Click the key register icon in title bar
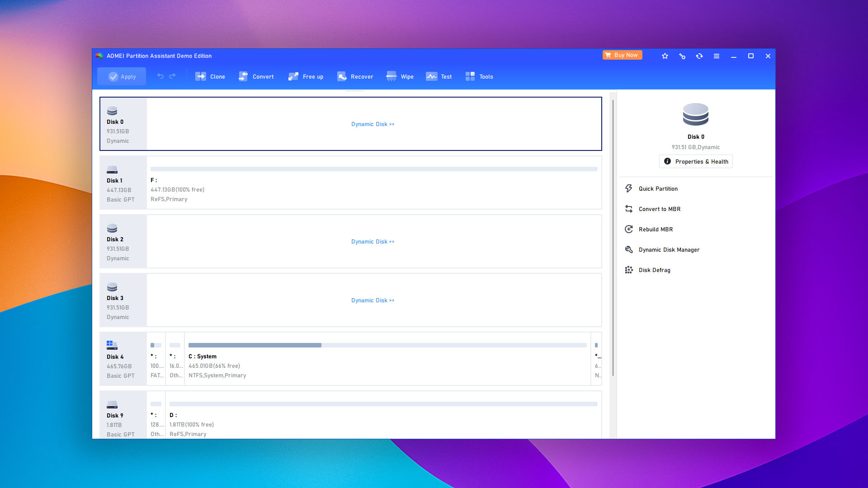Image resolution: width=868 pixels, height=488 pixels. [x=682, y=56]
